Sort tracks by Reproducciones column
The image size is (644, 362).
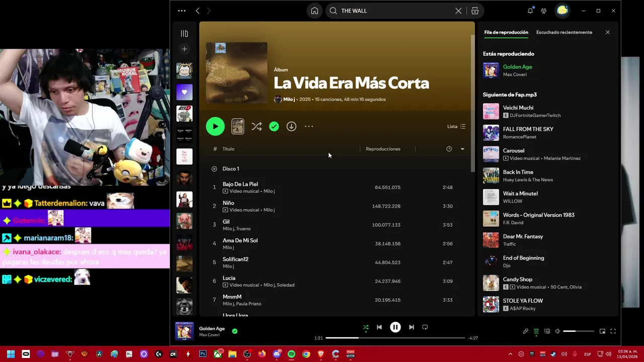[x=383, y=149]
